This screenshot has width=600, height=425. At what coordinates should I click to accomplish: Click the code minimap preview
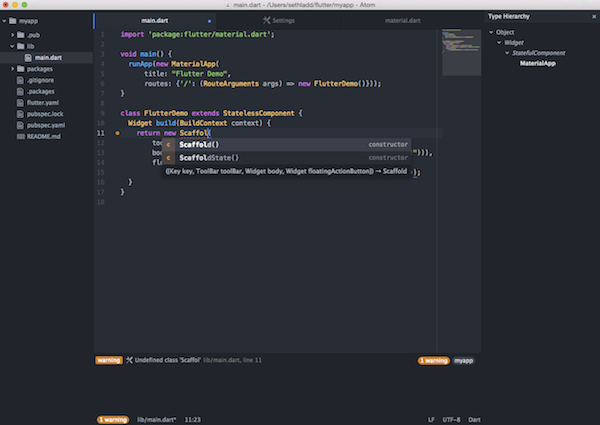pyautogui.click(x=461, y=52)
